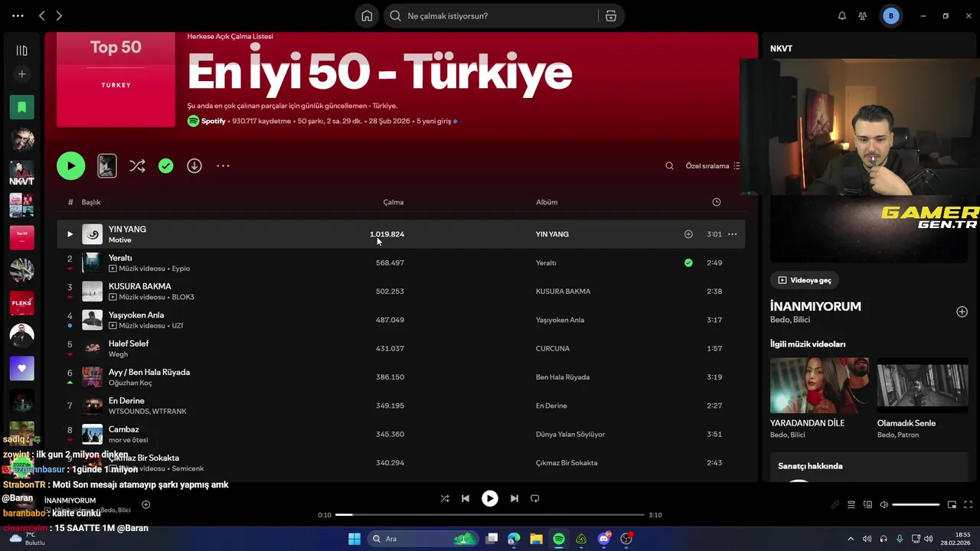The height and width of the screenshot is (551, 980).
Task: Go back with the left arrow
Action: point(42,16)
